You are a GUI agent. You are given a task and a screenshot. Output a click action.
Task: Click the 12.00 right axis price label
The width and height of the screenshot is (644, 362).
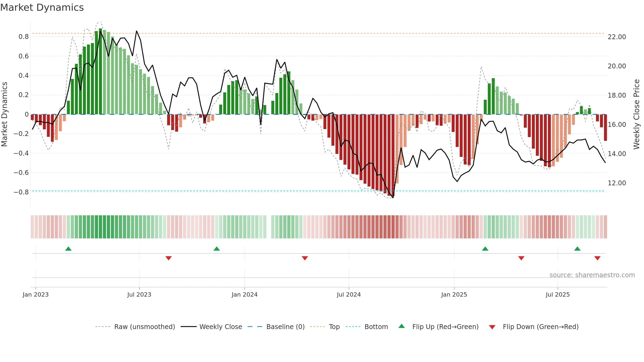click(617, 183)
